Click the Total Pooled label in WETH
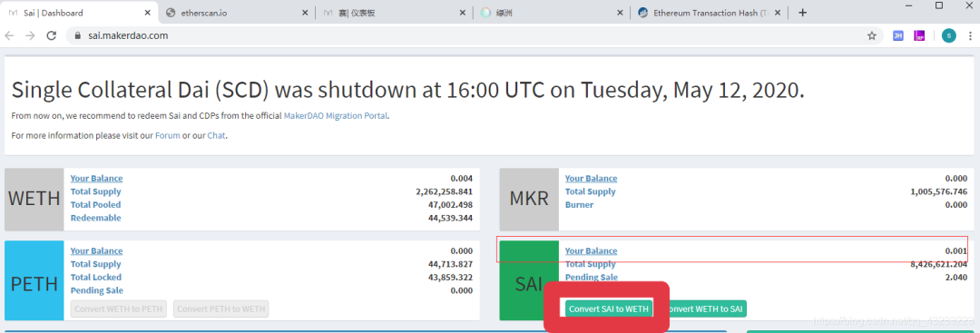The height and width of the screenshot is (333, 980). coord(95,205)
